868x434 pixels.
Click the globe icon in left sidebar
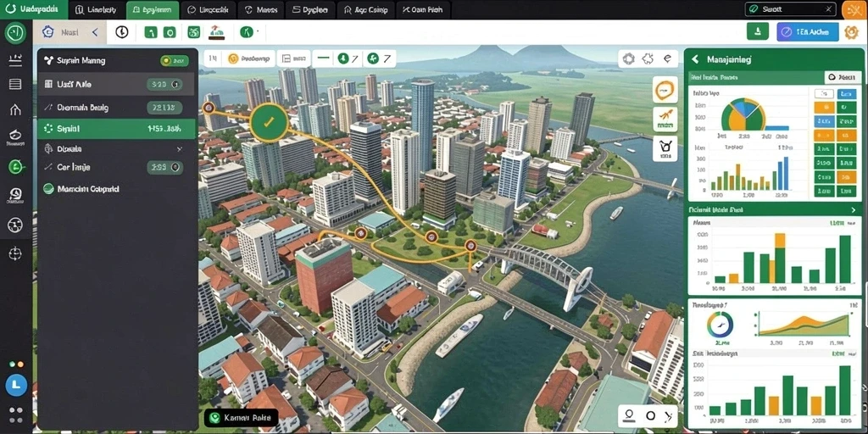point(15,225)
